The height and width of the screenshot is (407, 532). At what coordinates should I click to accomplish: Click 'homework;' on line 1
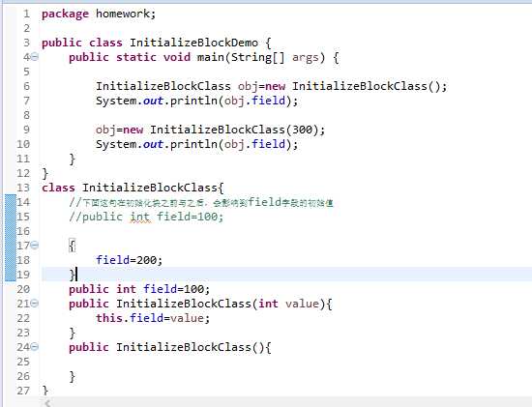(x=126, y=14)
